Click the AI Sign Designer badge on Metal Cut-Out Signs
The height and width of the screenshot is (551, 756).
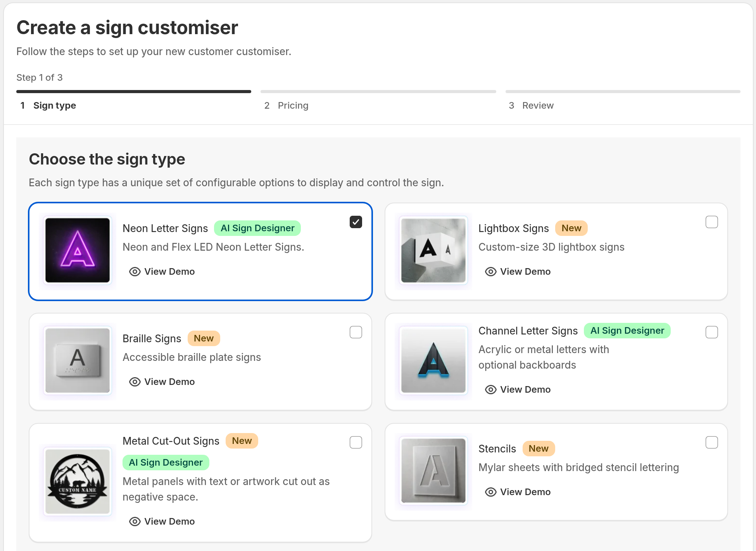166,463
